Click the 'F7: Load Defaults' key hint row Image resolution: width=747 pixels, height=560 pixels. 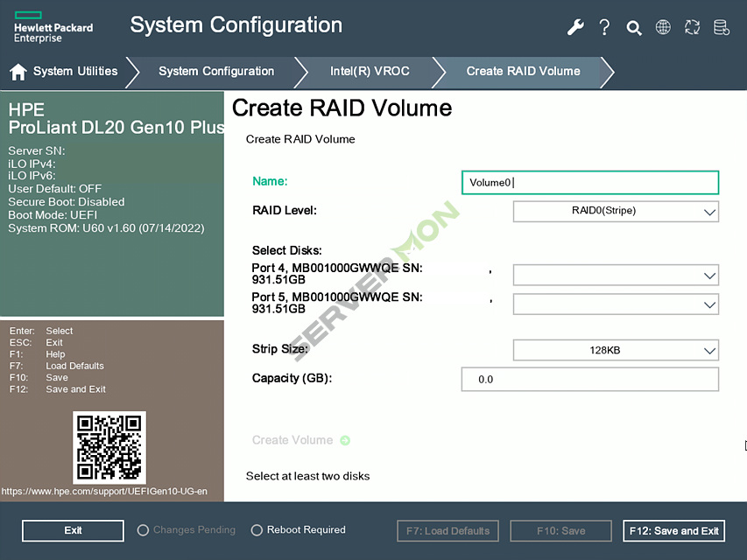pyautogui.click(x=57, y=367)
